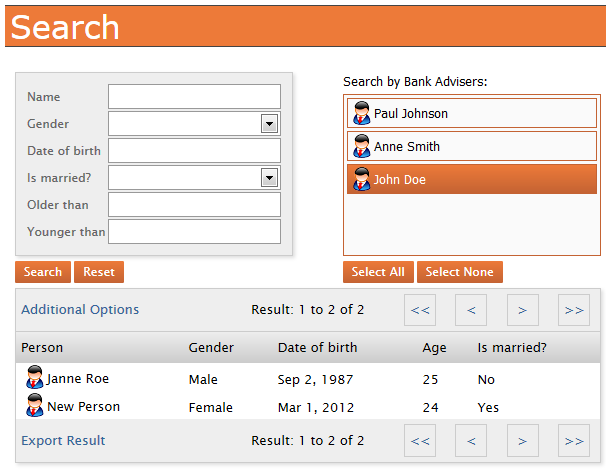Go to last page in bottom pager
606x470 pixels.
point(573,440)
